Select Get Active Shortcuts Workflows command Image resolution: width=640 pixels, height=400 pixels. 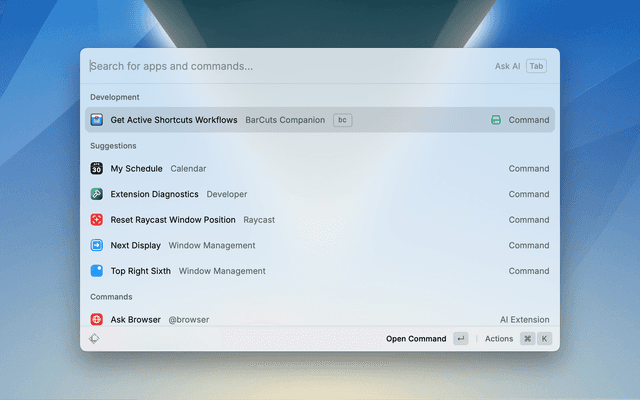[x=174, y=120]
